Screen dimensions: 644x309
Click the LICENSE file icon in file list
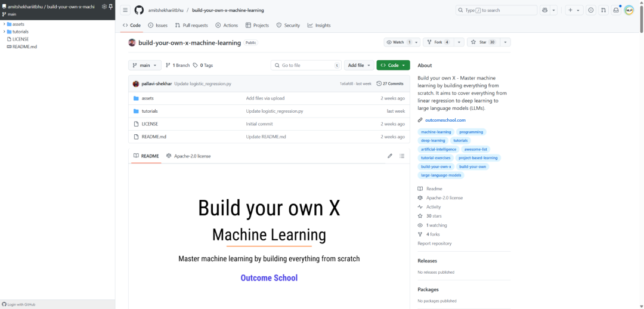point(137,123)
